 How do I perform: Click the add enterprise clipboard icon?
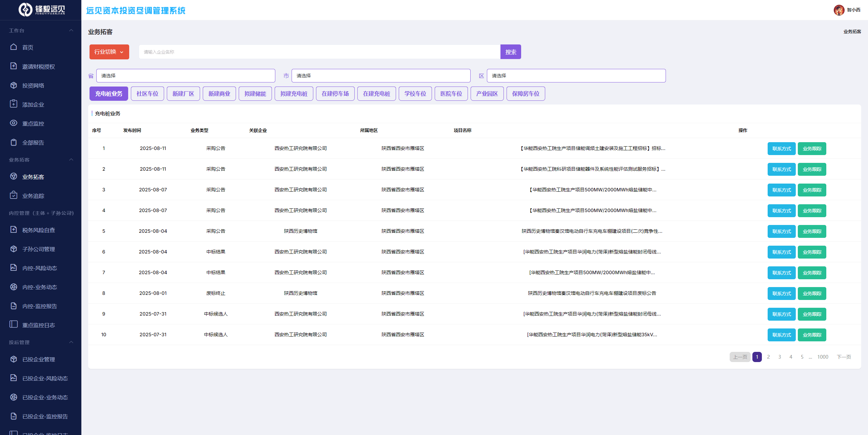click(14, 104)
